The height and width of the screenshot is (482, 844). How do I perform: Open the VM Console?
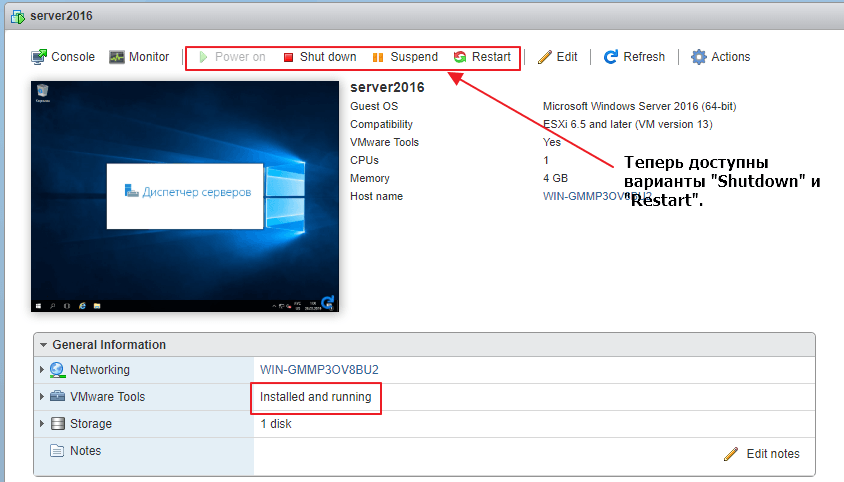tap(63, 57)
